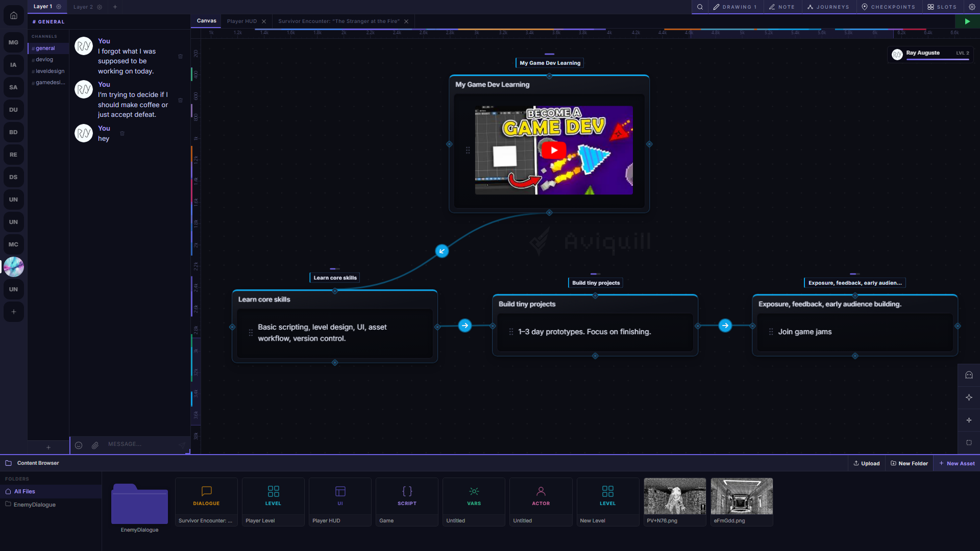Click New Folder button
980x551 pixels.
910,463
